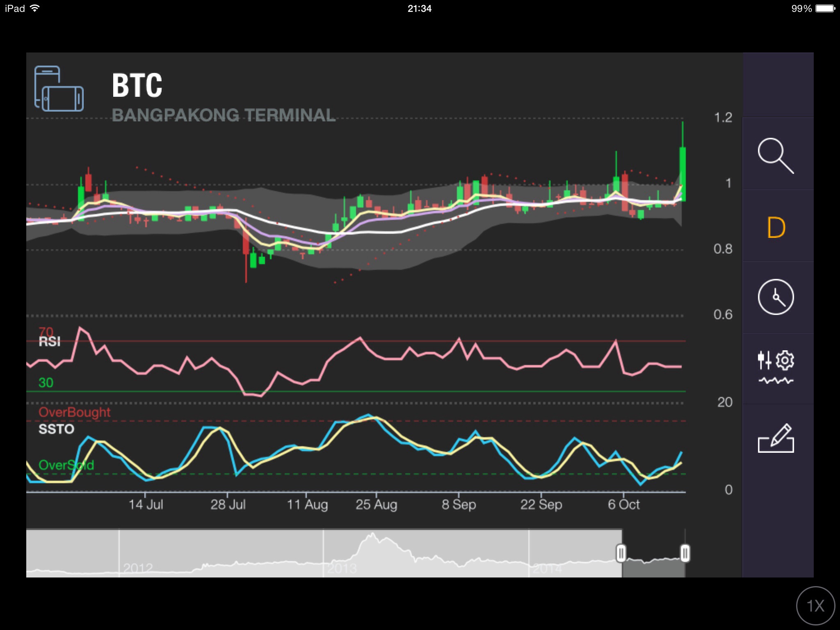This screenshot has width=840, height=630.
Task: Open the symbol search magnifier
Action: 775,156
